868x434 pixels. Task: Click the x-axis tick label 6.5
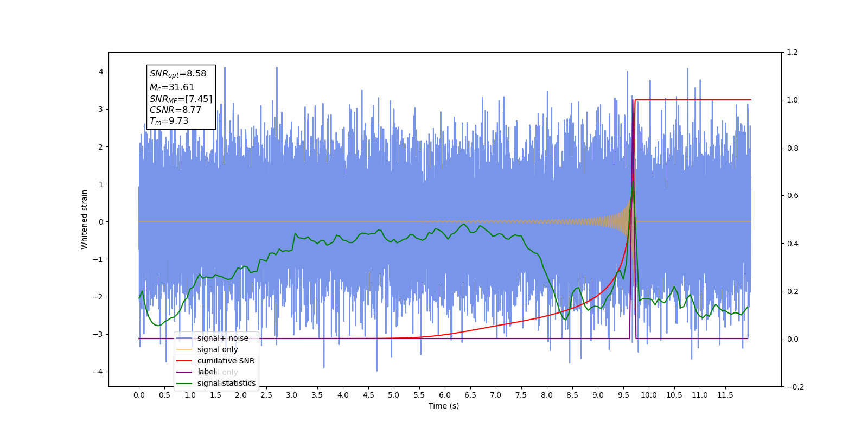click(470, 395)
